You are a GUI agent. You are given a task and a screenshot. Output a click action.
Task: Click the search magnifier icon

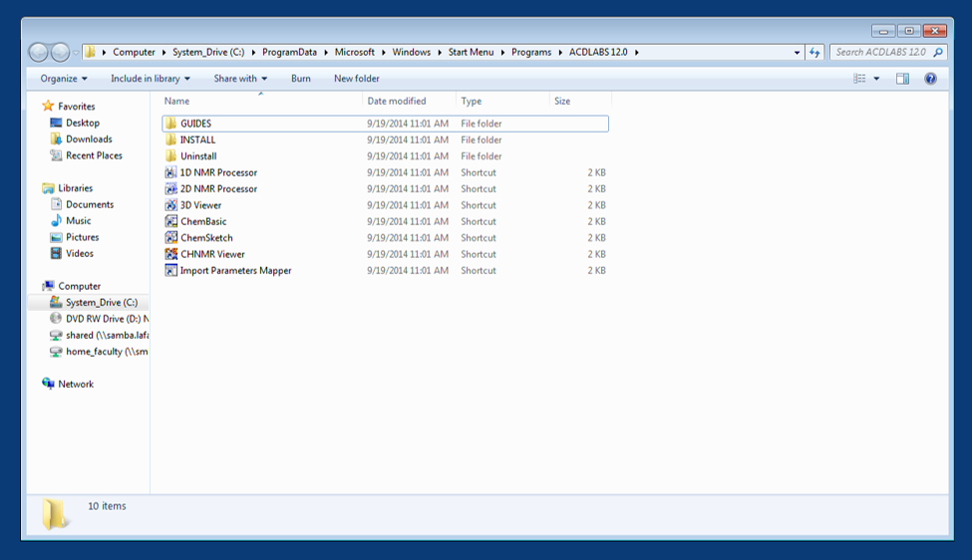pos(938,52)
